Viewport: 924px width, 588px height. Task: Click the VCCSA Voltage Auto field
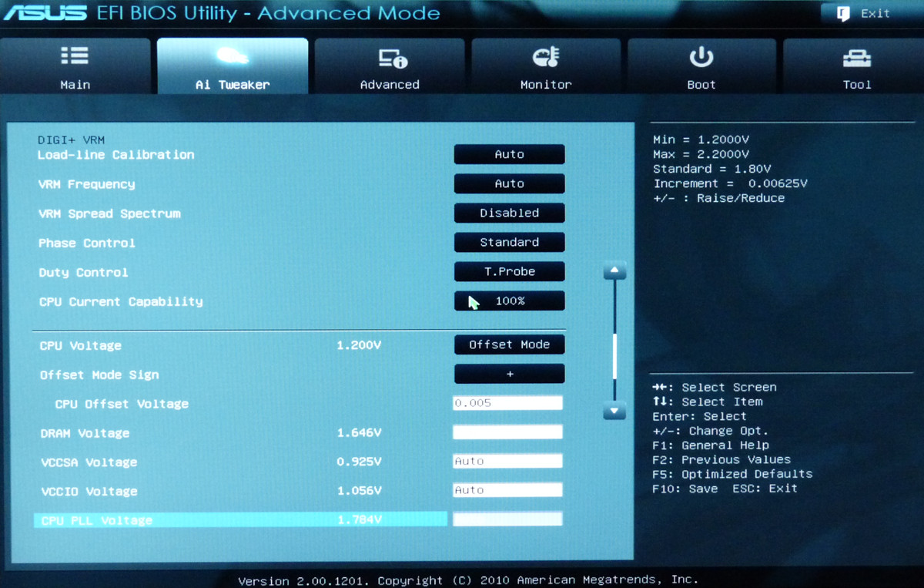tap(507, 461)
